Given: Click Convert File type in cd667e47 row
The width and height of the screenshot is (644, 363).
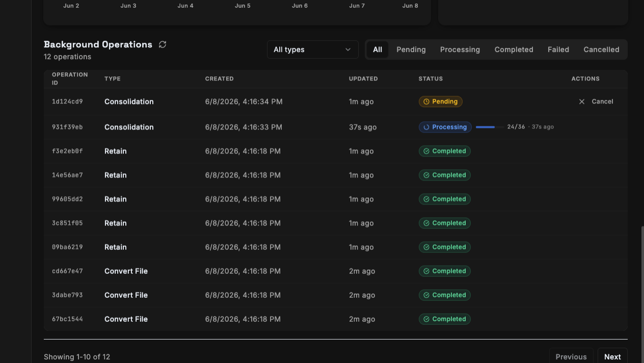Looking at the screenshot, I should click(x=126, y=271).
